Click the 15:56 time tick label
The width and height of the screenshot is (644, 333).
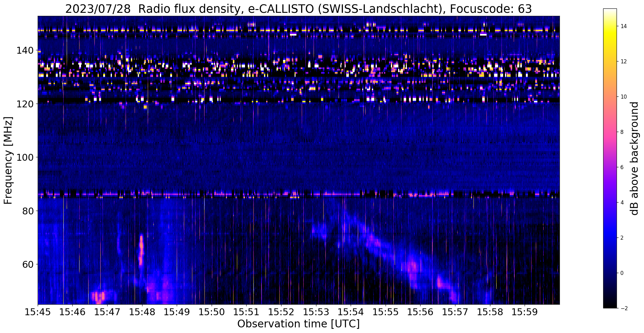pos(421,312)
